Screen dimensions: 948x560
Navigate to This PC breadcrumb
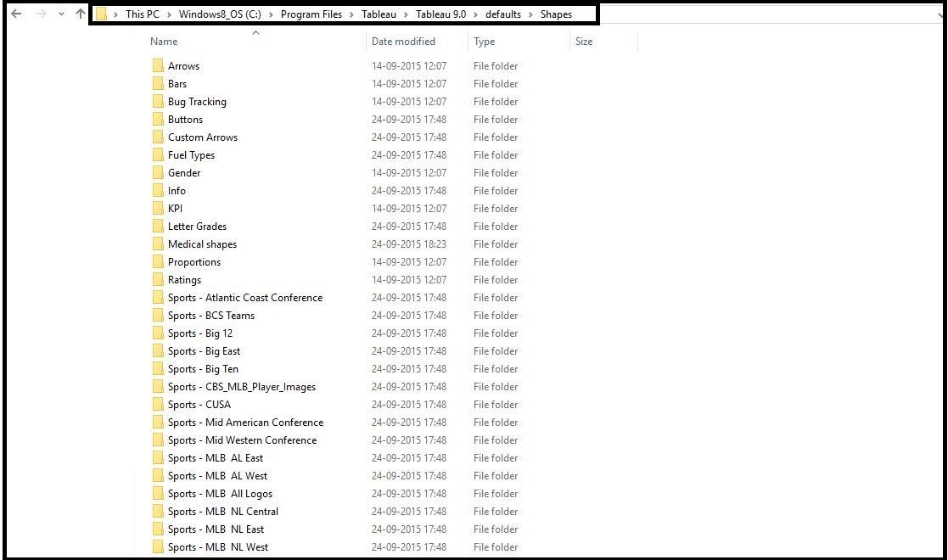pyautogui.click(x=142, y=14)
